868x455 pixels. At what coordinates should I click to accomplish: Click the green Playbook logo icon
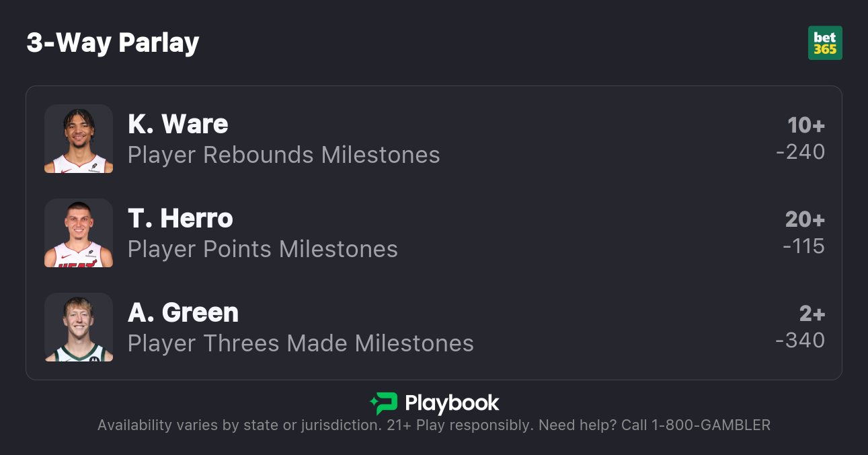384,403
